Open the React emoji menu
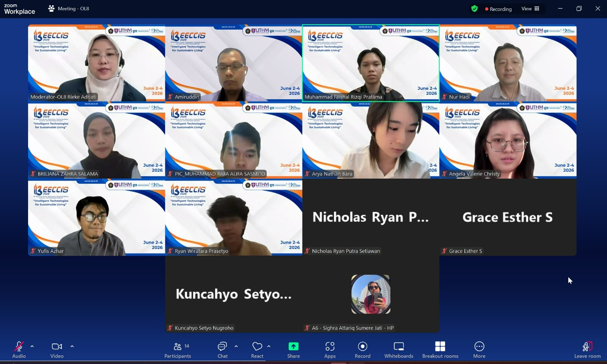 tap(257, 350)
